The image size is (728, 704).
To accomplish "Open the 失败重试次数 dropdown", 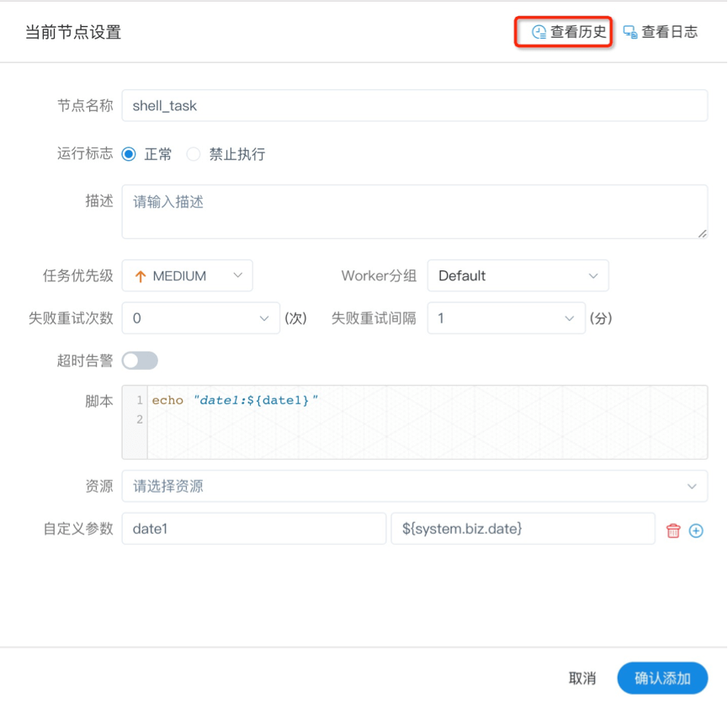I will (x=200, y=318).
